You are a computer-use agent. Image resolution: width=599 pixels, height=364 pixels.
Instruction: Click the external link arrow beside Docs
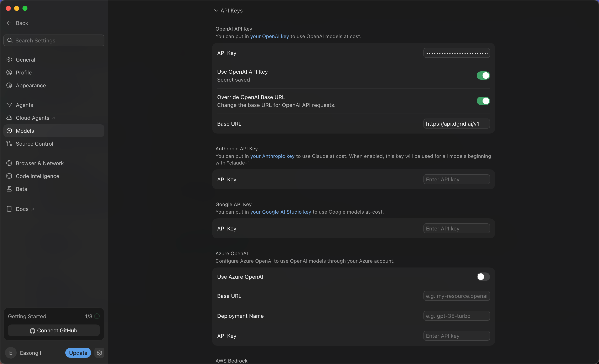coord(32,209)
